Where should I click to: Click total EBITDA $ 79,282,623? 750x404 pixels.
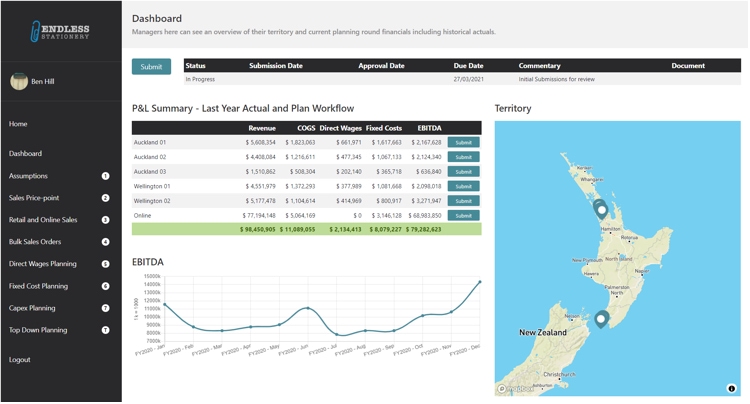click(x=423, y=229)
